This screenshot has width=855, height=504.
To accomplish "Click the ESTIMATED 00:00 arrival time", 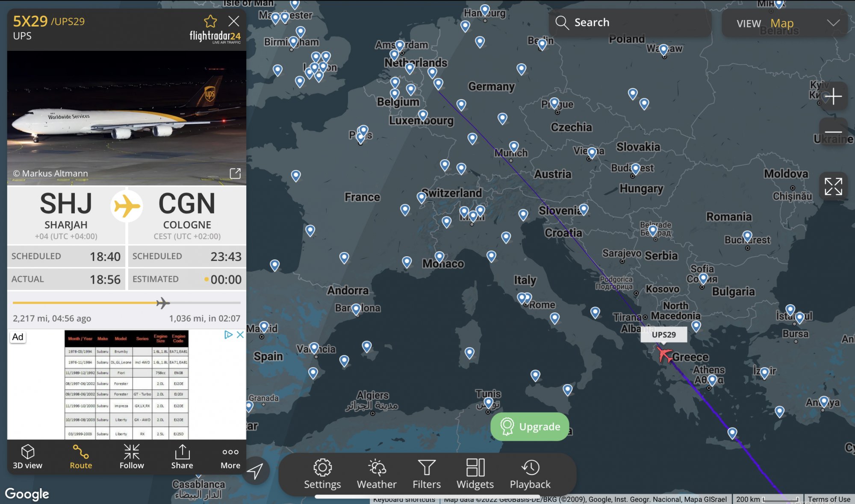I will tap(187, 279).
